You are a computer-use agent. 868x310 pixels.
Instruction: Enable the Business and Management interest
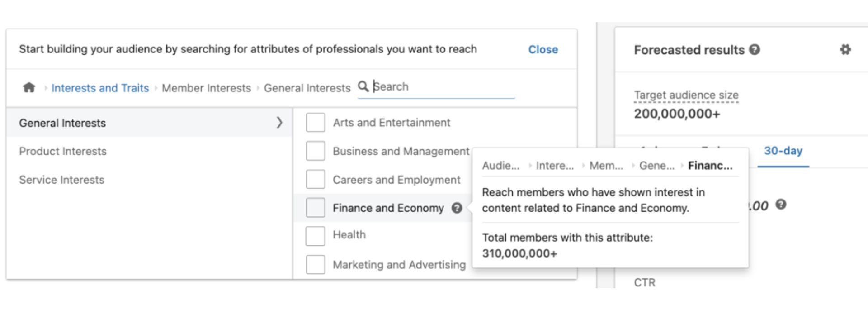point(315,151)
